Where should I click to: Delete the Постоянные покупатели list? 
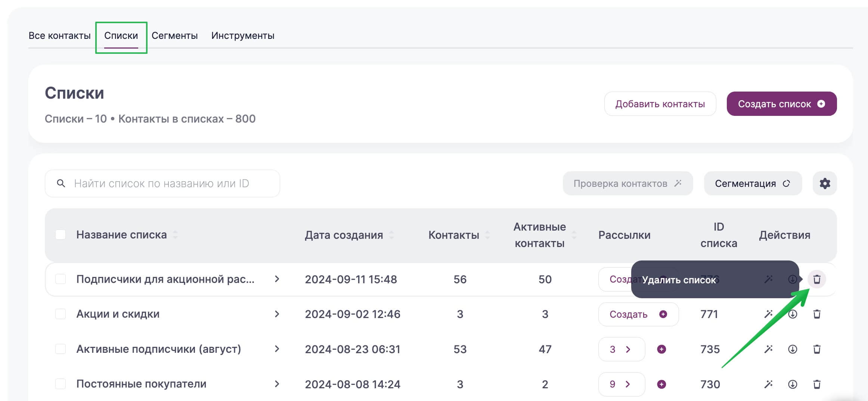click(x=817, y=384)
